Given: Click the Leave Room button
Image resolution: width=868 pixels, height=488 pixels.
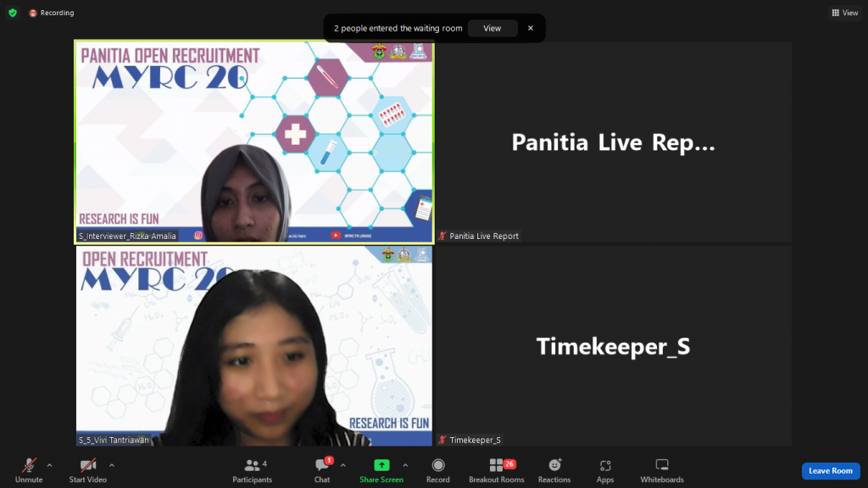Looking at the screenshot, I should (x=831, y=471).
